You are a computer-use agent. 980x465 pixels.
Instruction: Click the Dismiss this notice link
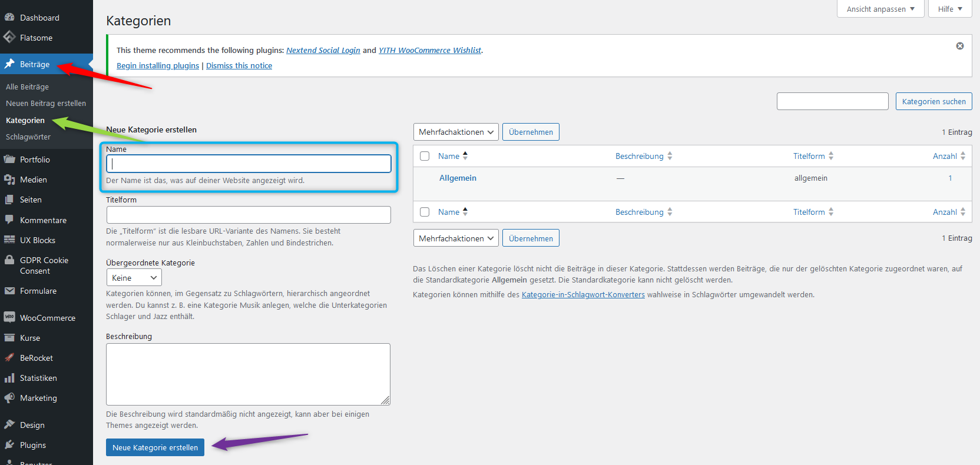[239, 65]
